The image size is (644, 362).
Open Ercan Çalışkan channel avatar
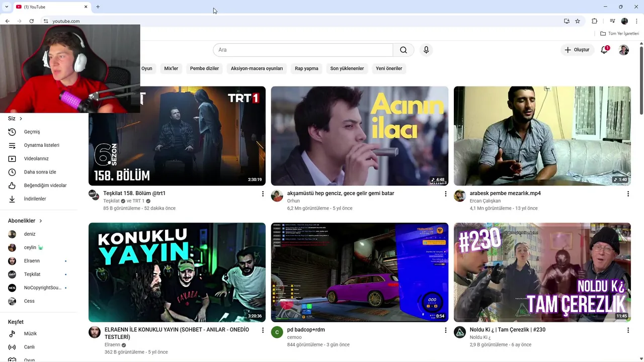point(460,196)
